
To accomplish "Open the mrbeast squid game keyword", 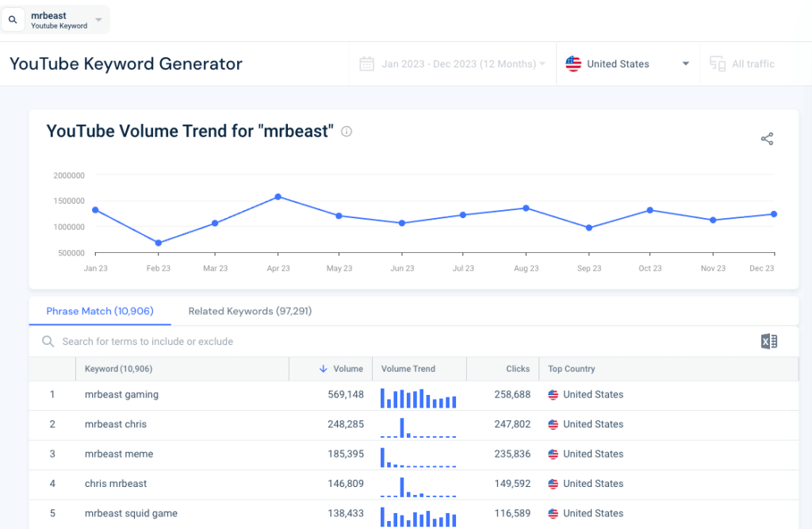I will click(130, 513).
